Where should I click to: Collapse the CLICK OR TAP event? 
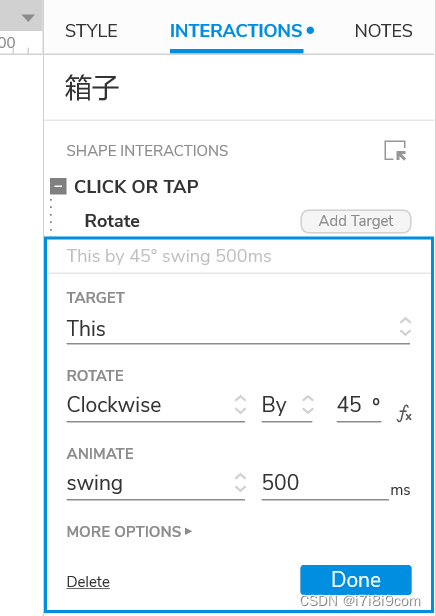pos(58,186)
